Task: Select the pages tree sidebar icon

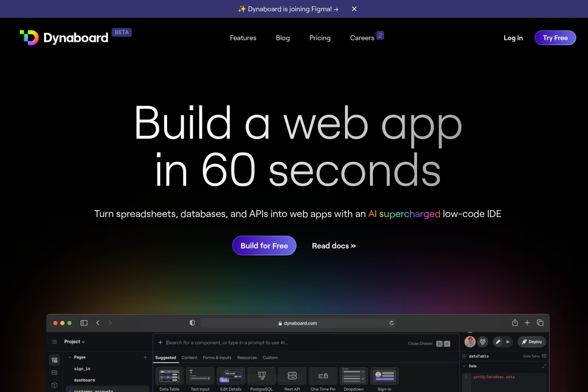Action: point(54,360)
